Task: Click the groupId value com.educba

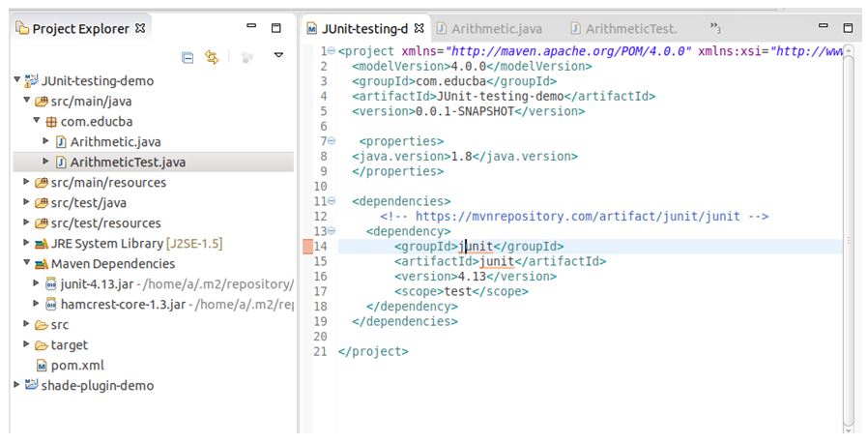Action: click(x=450, y=81)
